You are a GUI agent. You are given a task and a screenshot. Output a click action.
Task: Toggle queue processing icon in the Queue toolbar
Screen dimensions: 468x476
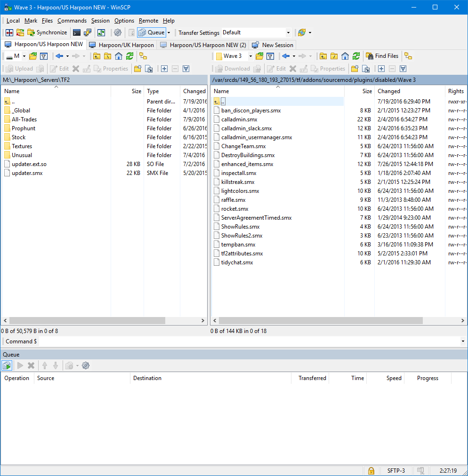tap(7, 365)
